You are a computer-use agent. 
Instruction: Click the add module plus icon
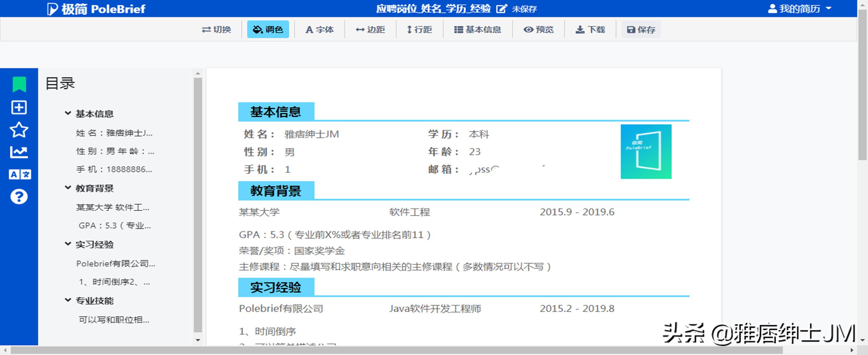(19, 107)
